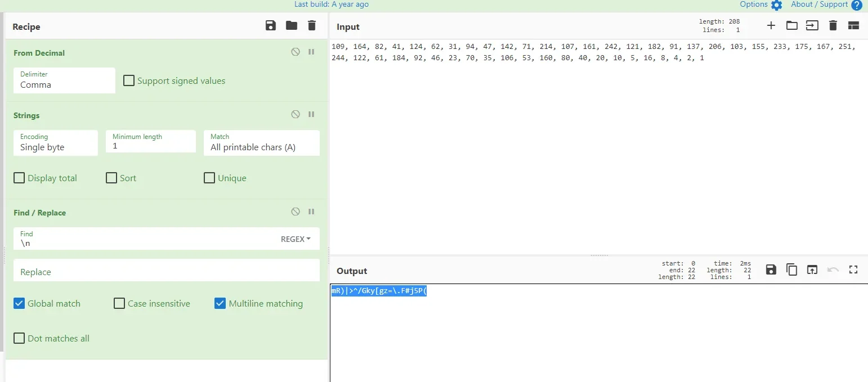Save output to file icon
Screen dimensions: 868x382
point(771,269)
